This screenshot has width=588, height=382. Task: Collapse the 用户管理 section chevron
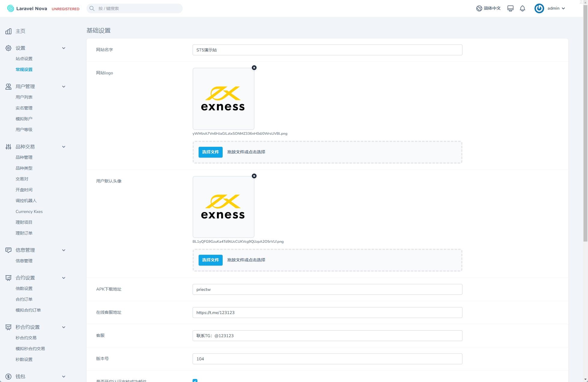pyautogui.click(x=64, y=87)
